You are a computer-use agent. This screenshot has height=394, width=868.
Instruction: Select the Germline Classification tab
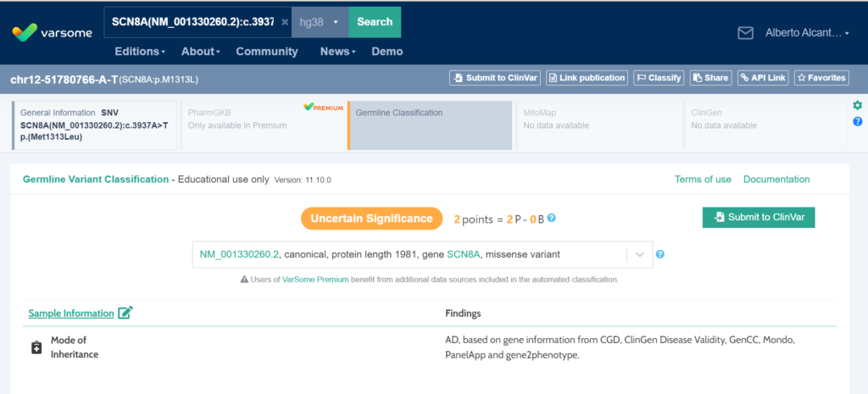pos(431,125)
